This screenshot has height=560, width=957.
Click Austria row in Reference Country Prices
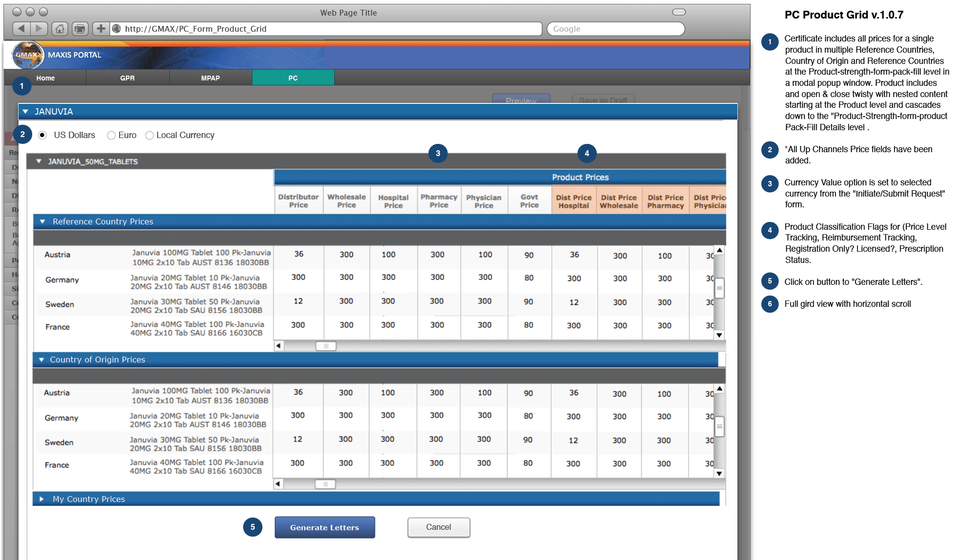click(374, 257)
